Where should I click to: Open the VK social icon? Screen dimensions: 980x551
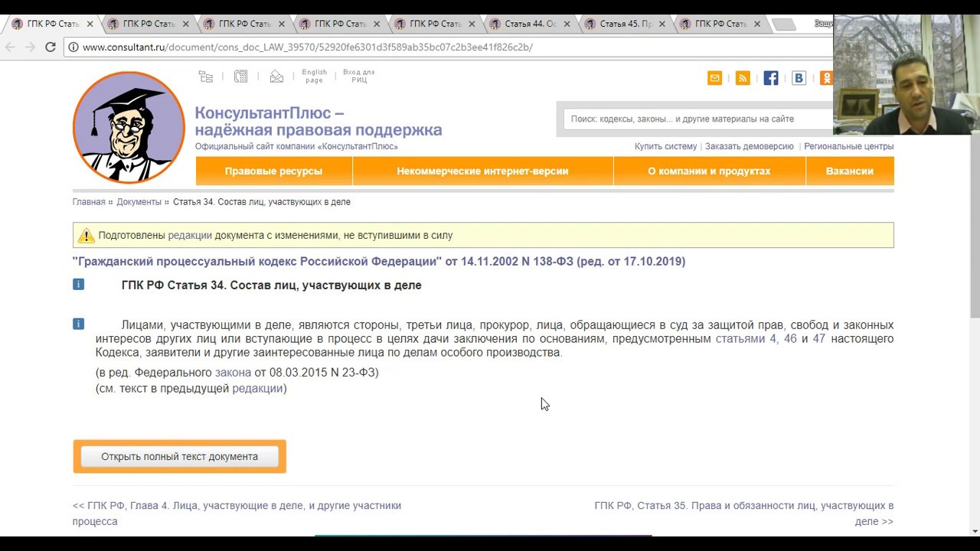pyautogui.click(x=799, y=78)
